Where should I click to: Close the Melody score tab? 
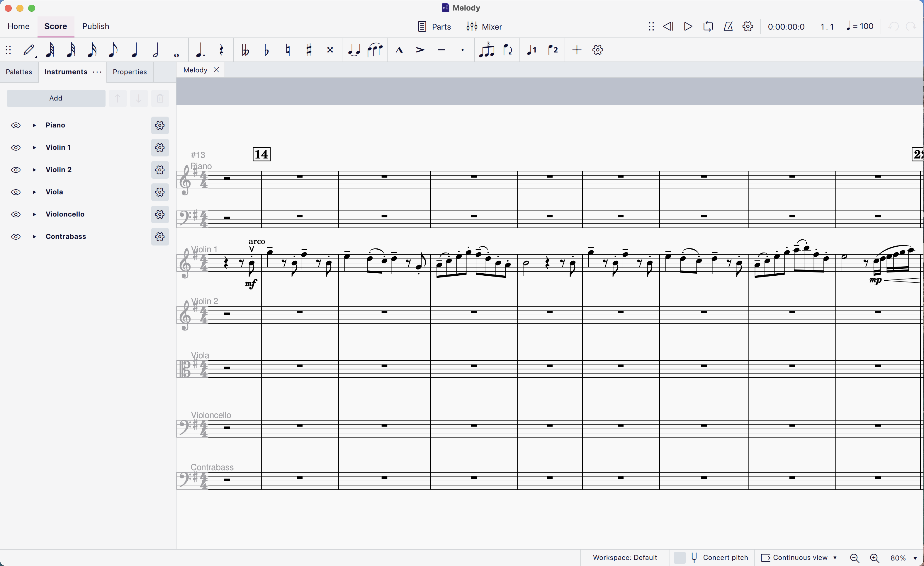point(216,70)
